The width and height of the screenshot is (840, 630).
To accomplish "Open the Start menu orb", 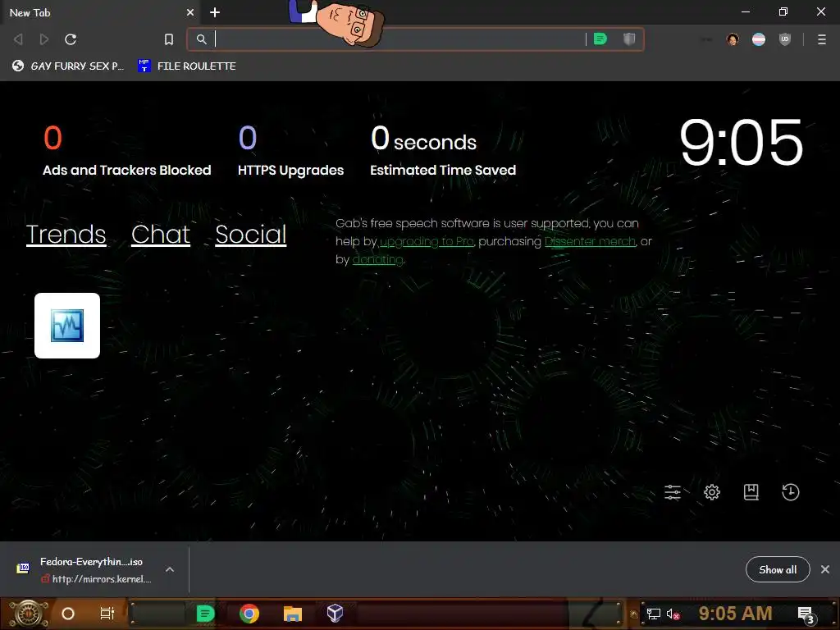I will [29, 614].
